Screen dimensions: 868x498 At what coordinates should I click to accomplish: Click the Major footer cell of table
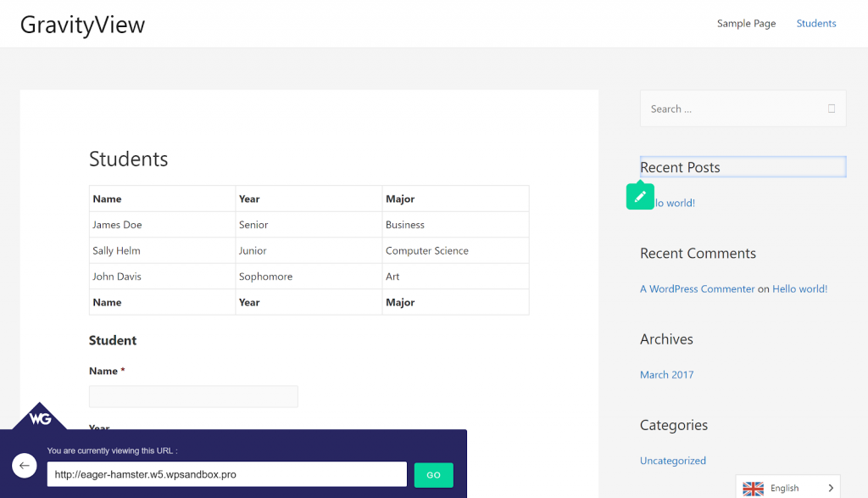coord(455,302)
